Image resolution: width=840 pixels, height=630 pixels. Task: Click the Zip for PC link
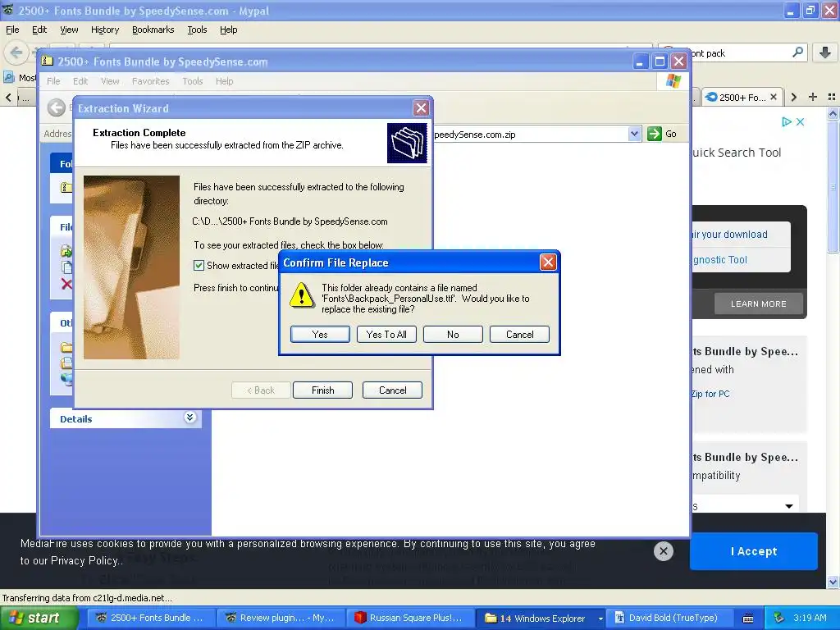[x=710, y=394]
